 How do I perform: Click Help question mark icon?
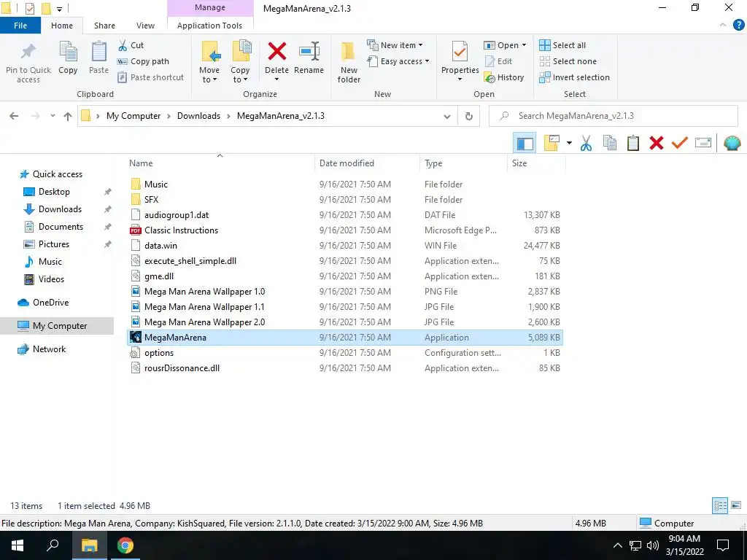click(738, 26)
